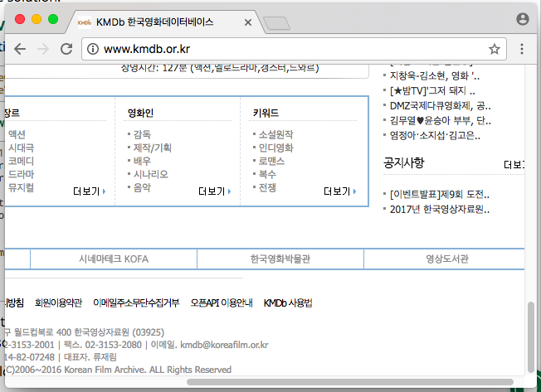
Task: Open the 시나리오 link
Action: (x=151, y=174)
